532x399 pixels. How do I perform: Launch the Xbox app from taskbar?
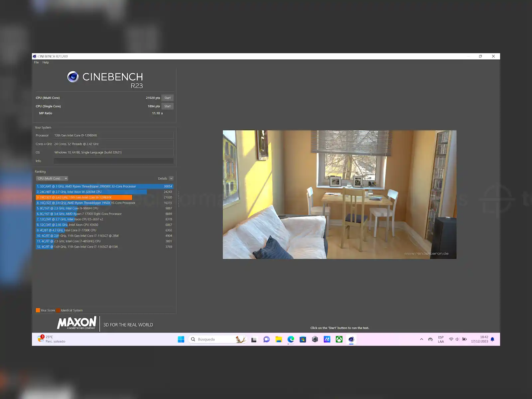[x=339, y=339]
